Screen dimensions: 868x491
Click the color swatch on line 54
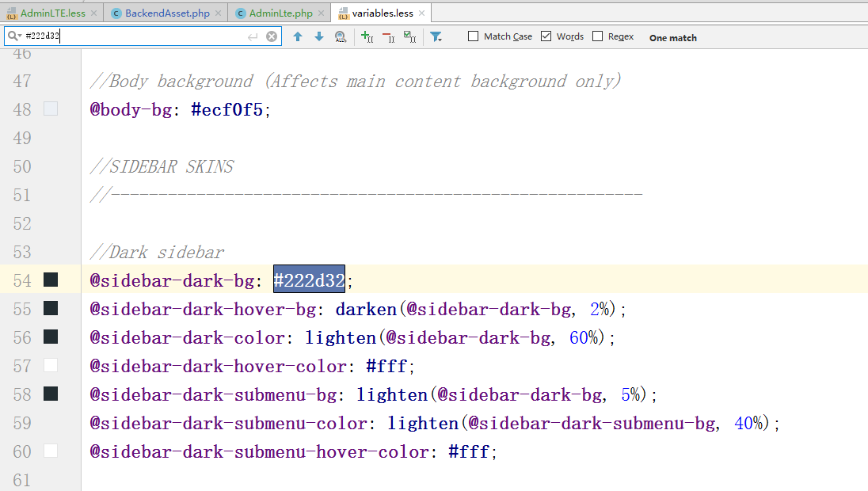tap(51, 280)
